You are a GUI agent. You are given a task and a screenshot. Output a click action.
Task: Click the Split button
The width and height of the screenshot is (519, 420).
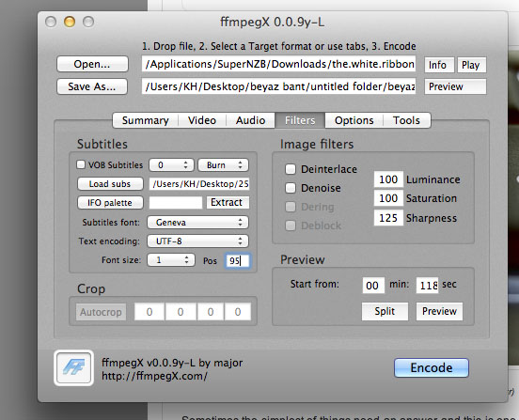point(385,311)
